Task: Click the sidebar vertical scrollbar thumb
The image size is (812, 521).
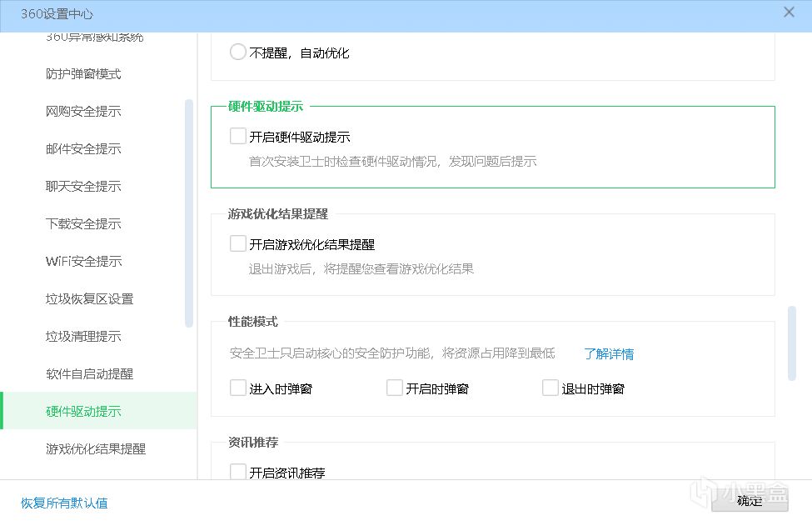Action: point(189,213)
